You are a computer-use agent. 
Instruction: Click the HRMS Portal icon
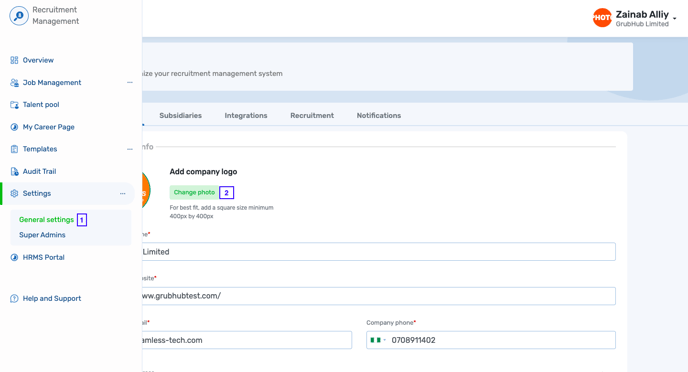14,258
